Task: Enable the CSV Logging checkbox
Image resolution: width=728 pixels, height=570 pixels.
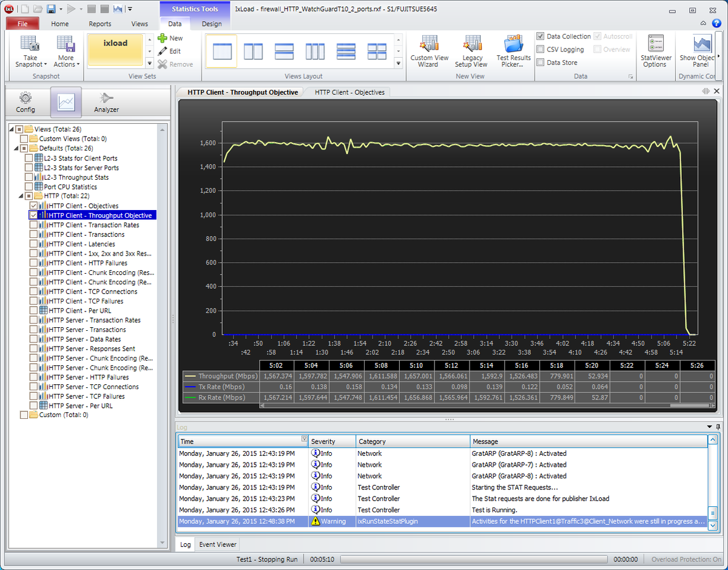Action: tap(541, 50)
